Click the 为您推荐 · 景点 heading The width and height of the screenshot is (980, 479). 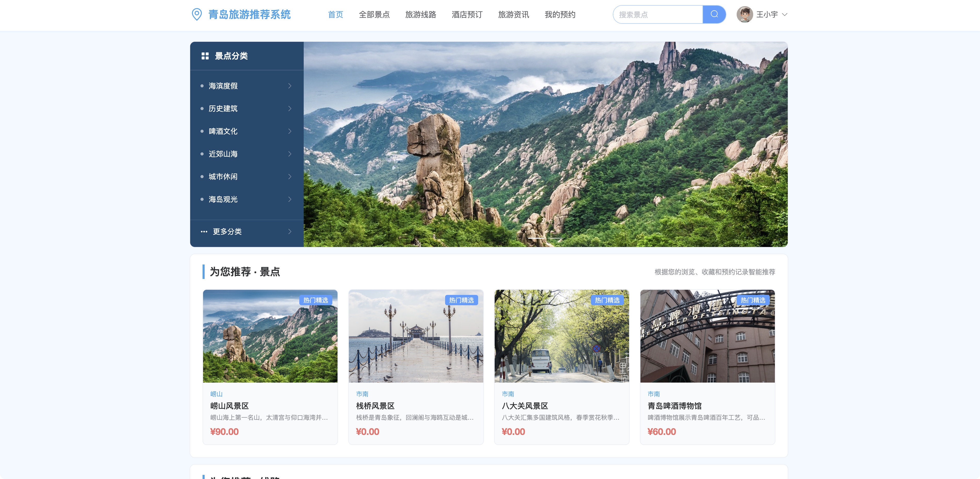(245, 272)
